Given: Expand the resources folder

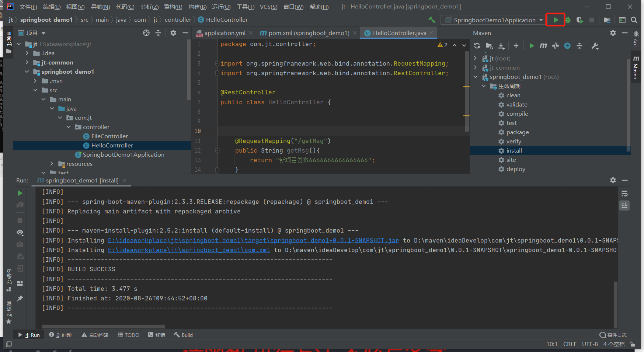Looking at the screenshot, I should point(52,164).
